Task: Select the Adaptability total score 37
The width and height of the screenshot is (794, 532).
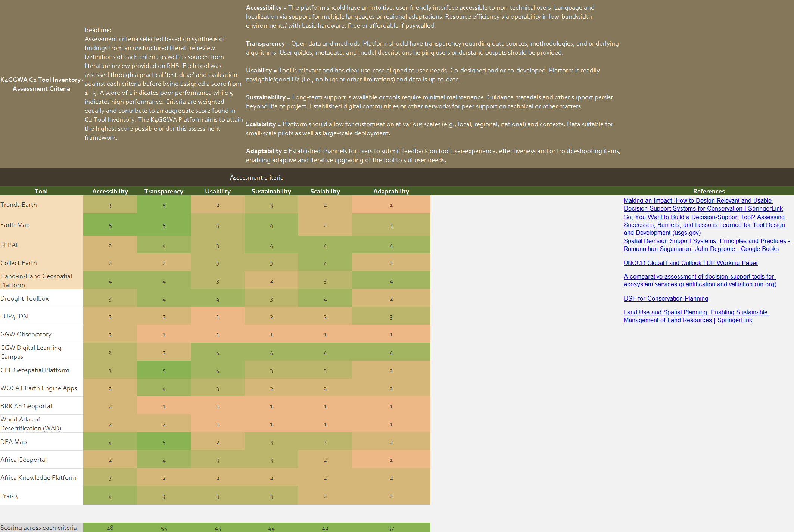Action: point(391,528)
